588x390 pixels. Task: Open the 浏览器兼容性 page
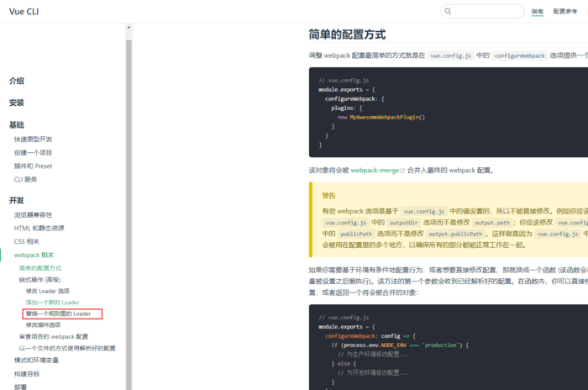[33, 214]
